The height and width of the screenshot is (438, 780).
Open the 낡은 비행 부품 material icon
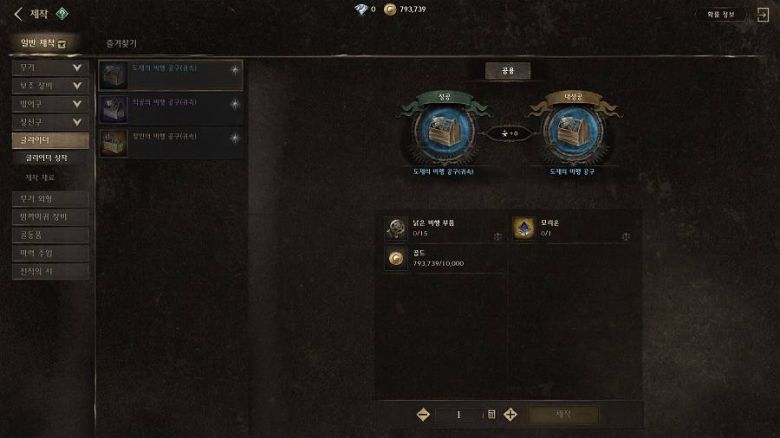tap(396, 228)
